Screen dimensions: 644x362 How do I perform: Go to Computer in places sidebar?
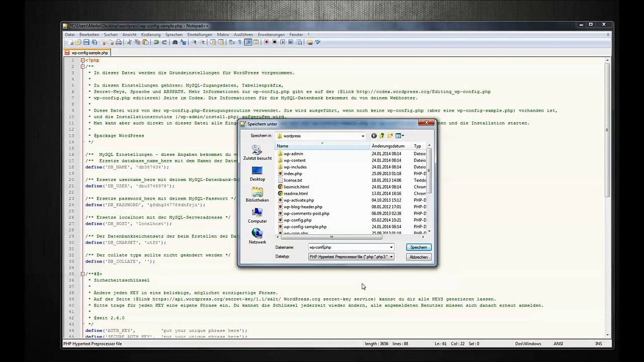click(x=257, y=216)
